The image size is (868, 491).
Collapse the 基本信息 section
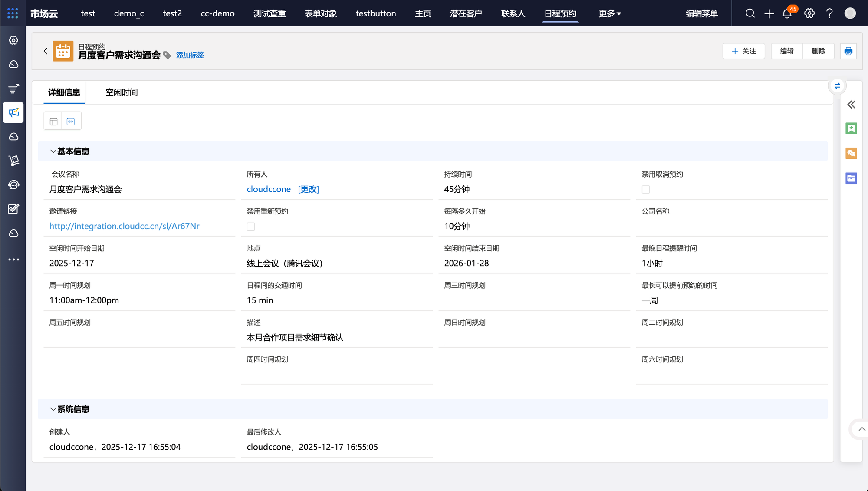pyautogui.click(x=53, y=152)
